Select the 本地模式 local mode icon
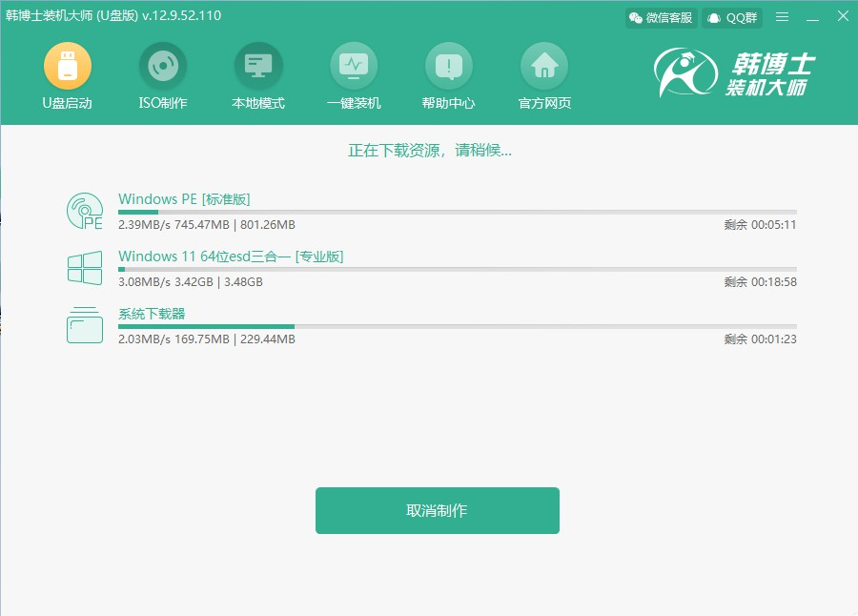Screen dimensions: 858x616 point(258,67)
